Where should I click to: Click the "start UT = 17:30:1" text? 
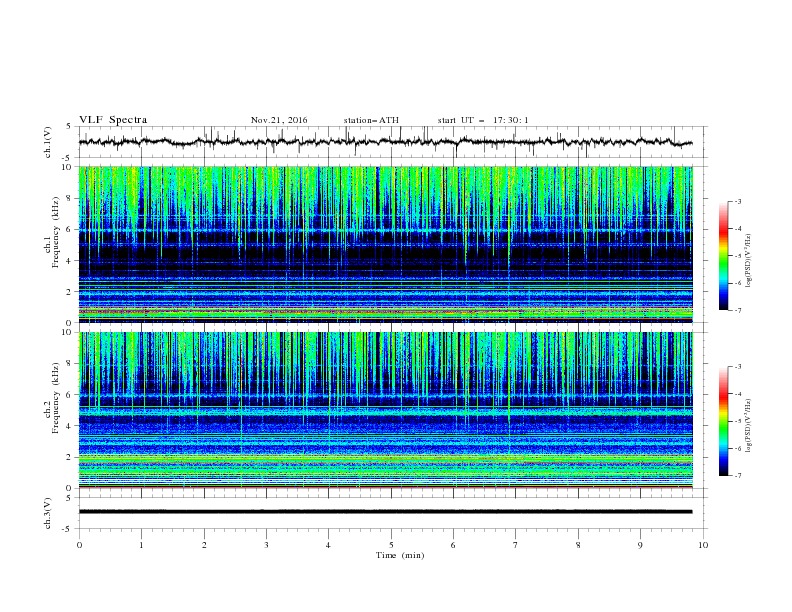point(483,120)
